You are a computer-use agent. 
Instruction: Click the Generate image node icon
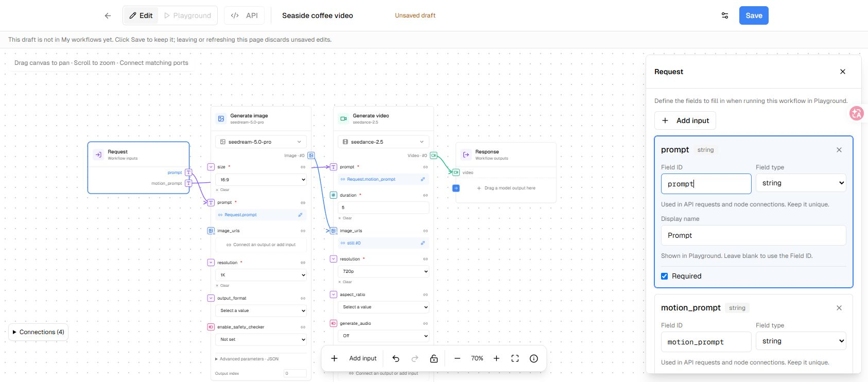221,118
